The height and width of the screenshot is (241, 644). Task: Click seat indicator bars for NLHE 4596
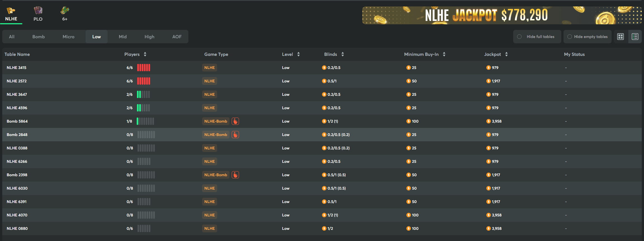[x=143, y=108]
